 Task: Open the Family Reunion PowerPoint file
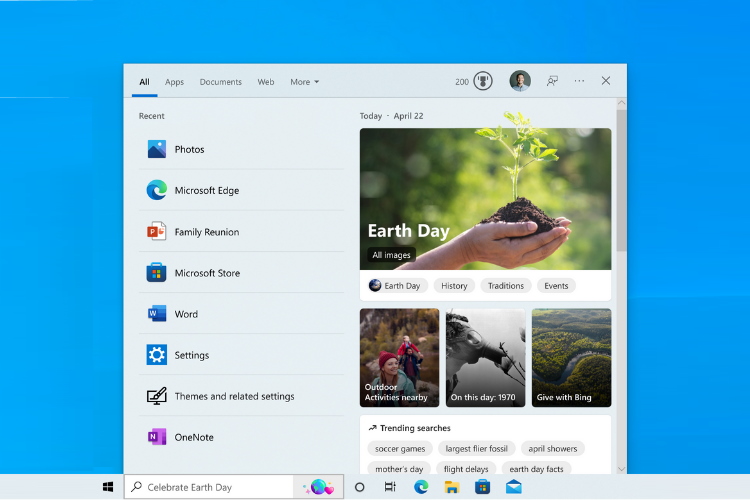point(241,232)
